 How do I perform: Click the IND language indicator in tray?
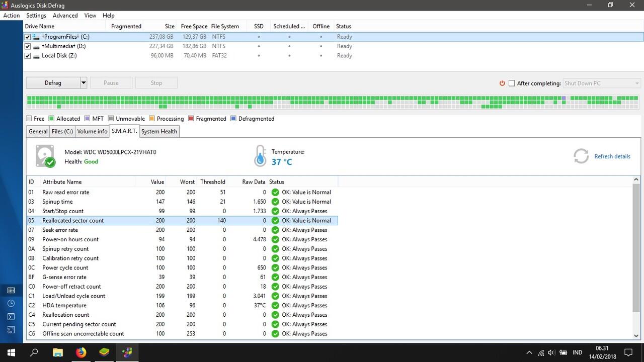[578, 352]
